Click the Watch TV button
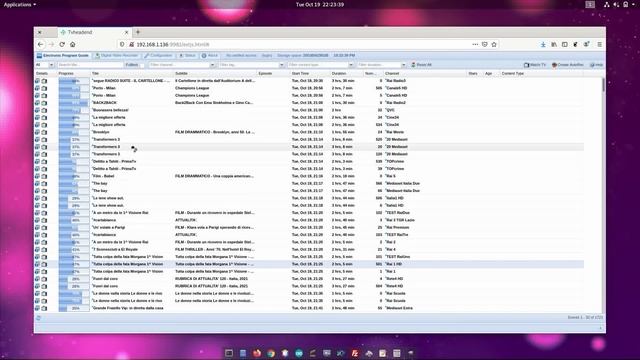 coord(535,65)
